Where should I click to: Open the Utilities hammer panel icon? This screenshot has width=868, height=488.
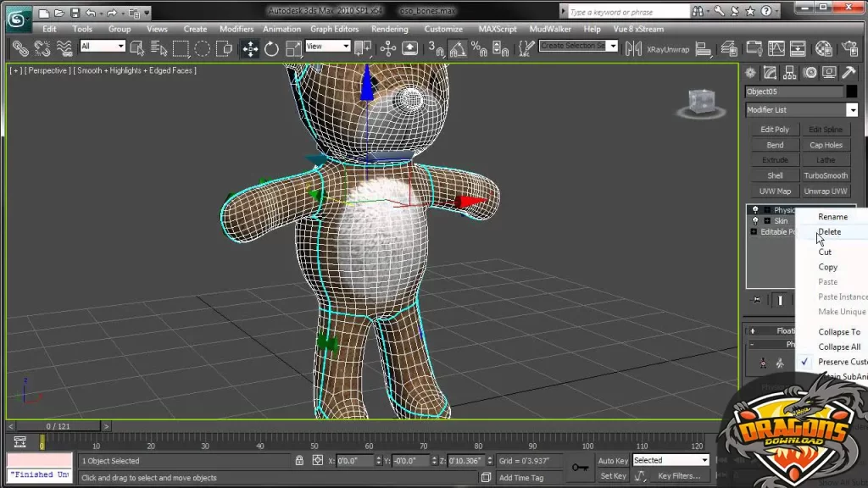point(849,72)
